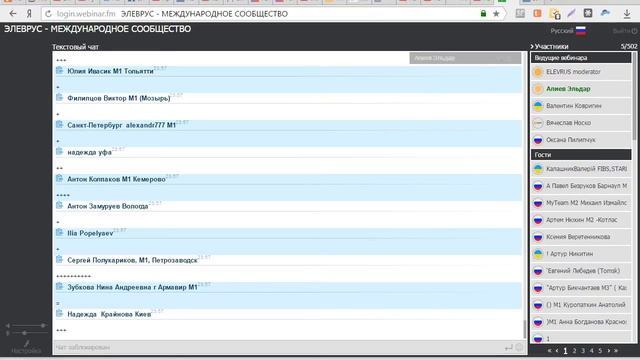Open the Yandex home button
The image size is (640, 360).
(x=29, y=13)
